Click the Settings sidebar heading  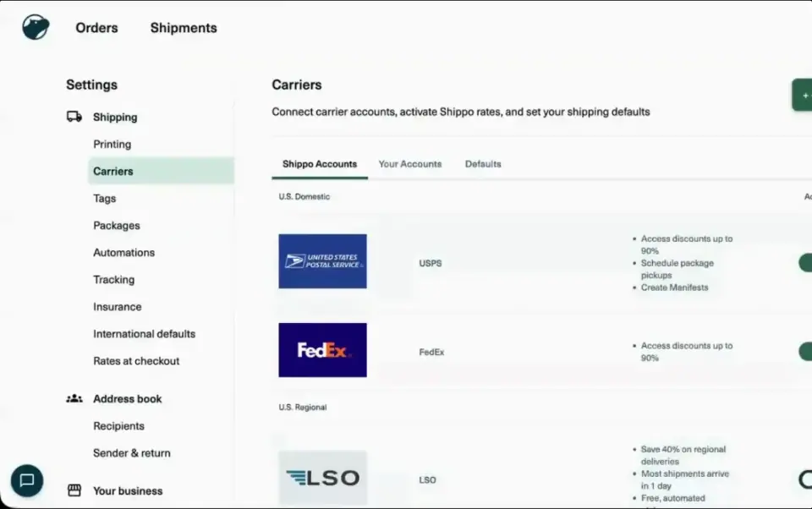(91, 85)
